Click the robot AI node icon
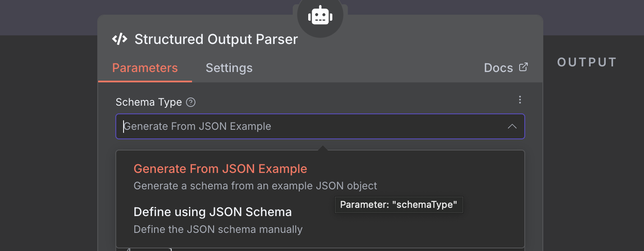The height and width of the screenshot is (251, 644). (320, 16)
